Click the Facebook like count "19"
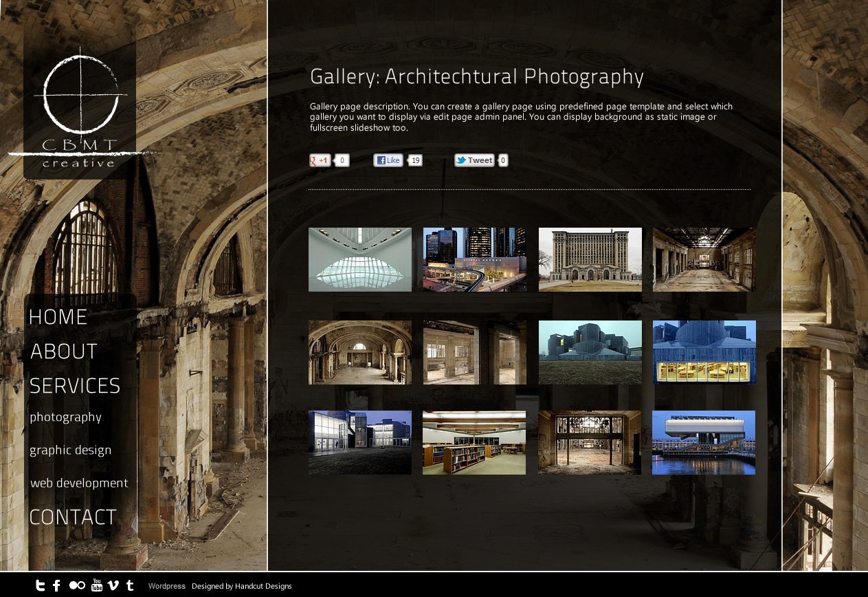Image resolution: width=868 pixels, height=597 pixels. click(415, 161)
